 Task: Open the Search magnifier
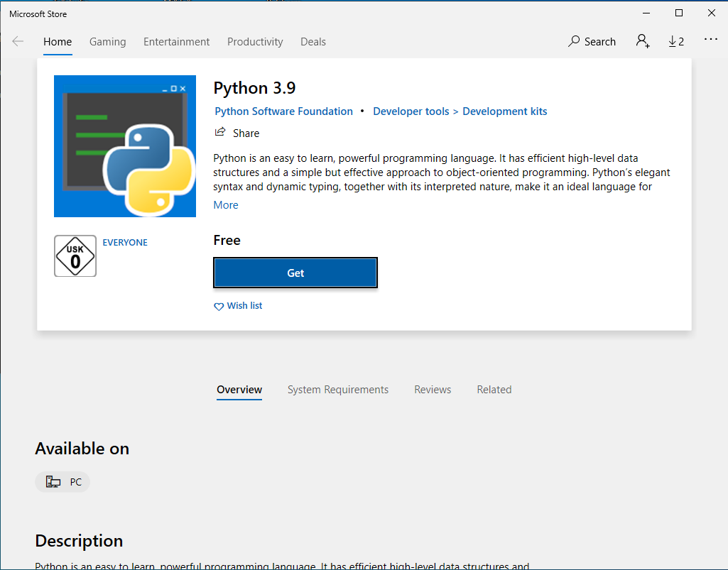pyautogui.click(x=574, y=41)
